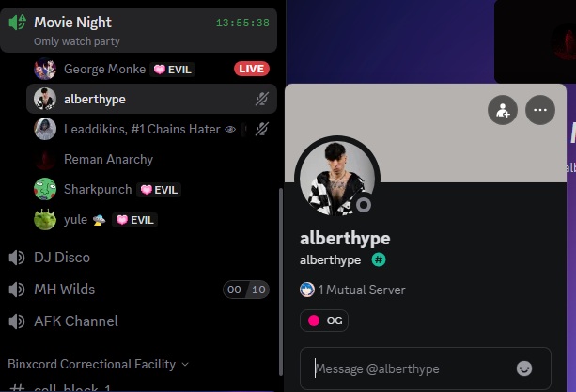
Task: Open the more options ellipsis button
Action: point(540,110)
